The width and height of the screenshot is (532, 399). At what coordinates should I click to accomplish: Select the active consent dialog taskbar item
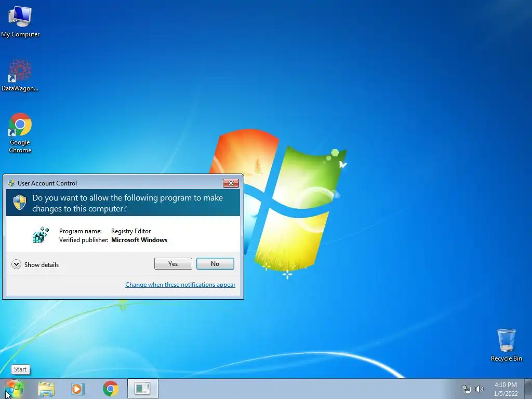pyautogui.click(x=143, y=389)
